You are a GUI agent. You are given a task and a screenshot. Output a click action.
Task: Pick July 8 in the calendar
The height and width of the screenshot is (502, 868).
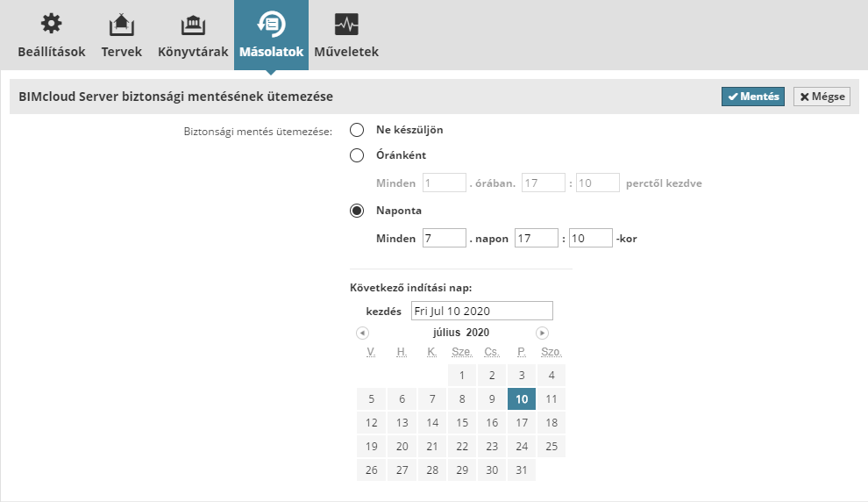click(462, 399)
